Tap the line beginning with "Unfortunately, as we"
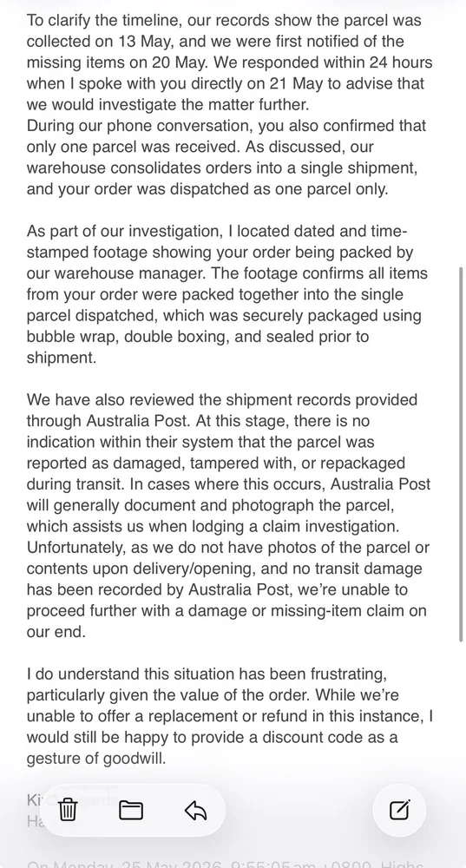 pyautogui.click(x=228, y=548)
